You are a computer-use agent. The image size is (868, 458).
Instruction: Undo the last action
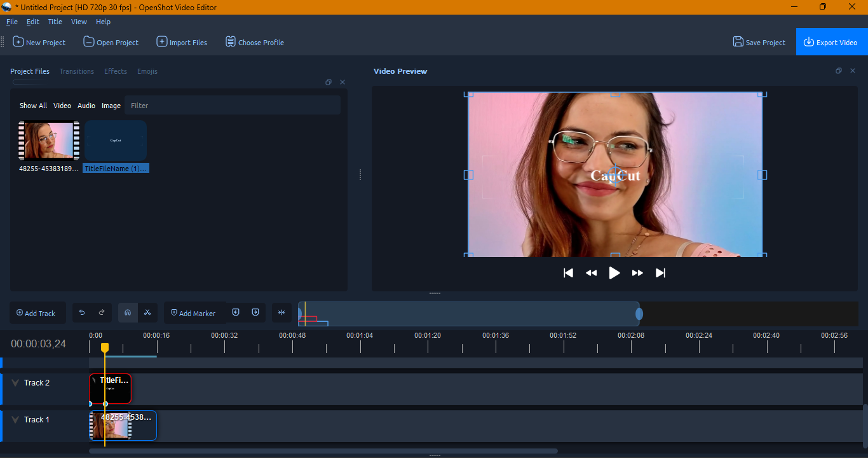(x=82, y=312)
